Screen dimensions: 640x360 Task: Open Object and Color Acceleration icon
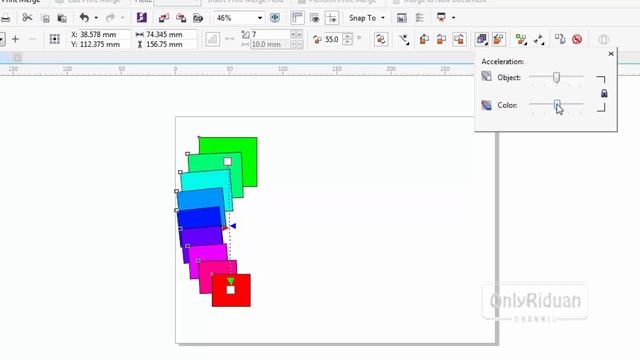point(482,39)
